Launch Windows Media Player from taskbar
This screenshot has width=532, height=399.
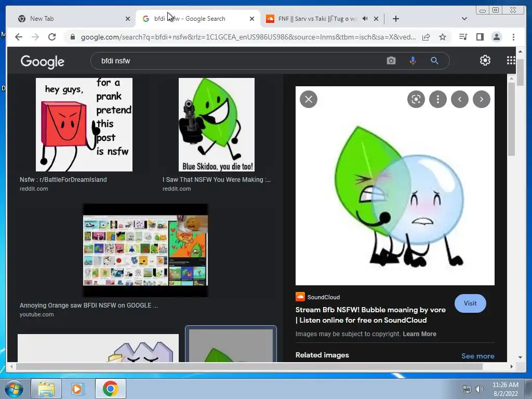coord(77,389)
